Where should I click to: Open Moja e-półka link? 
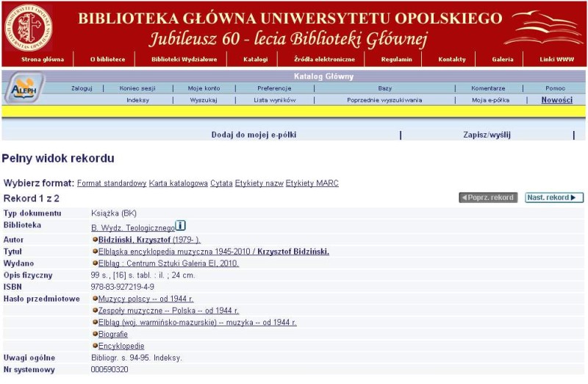[x=490, y=100]
